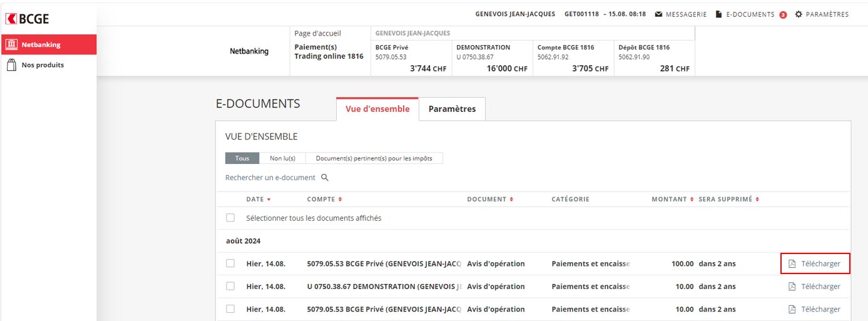
Task: Click the search magnifier icon
Action: 325,178
